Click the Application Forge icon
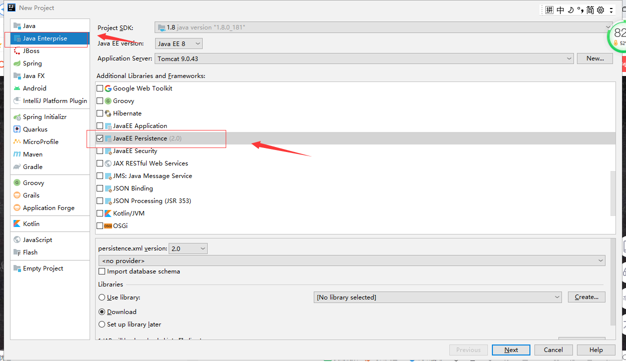The height and width of the screenshot is (364, 626). [17, 207]
